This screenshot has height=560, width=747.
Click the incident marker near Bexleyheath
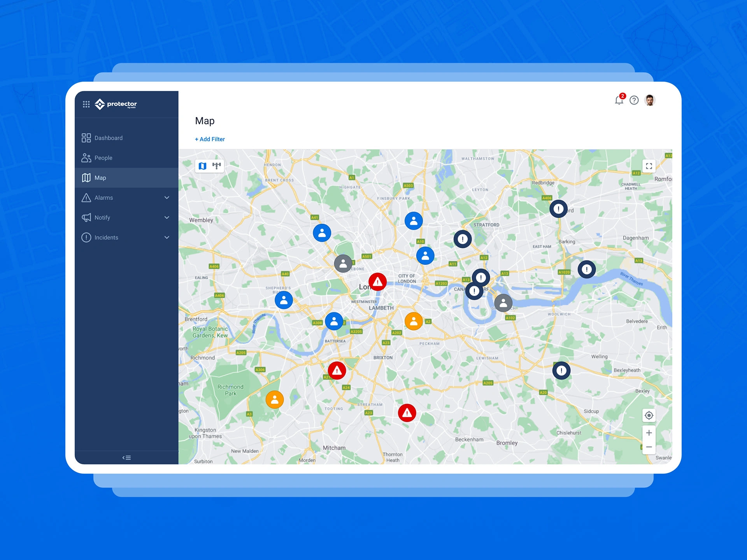pyautogui.click(x=561, y=371)
